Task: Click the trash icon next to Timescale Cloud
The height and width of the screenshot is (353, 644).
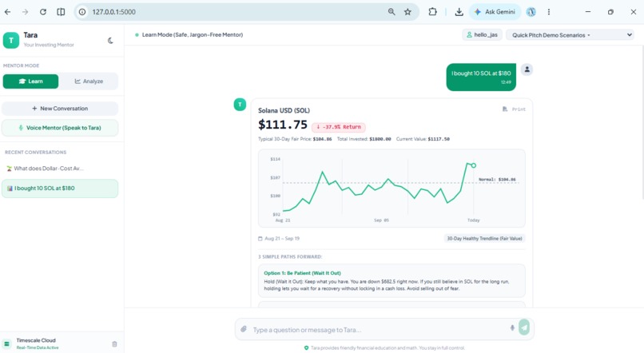Action: (114, 344)
